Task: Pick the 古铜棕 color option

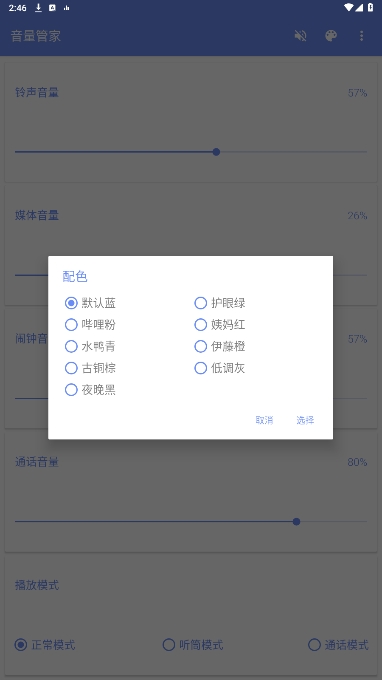Action: pyautogui.click(x=91, y=368)
